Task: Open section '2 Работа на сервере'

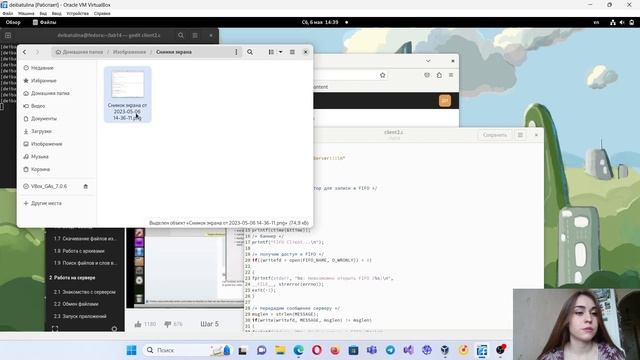Action: coord(73,278)
